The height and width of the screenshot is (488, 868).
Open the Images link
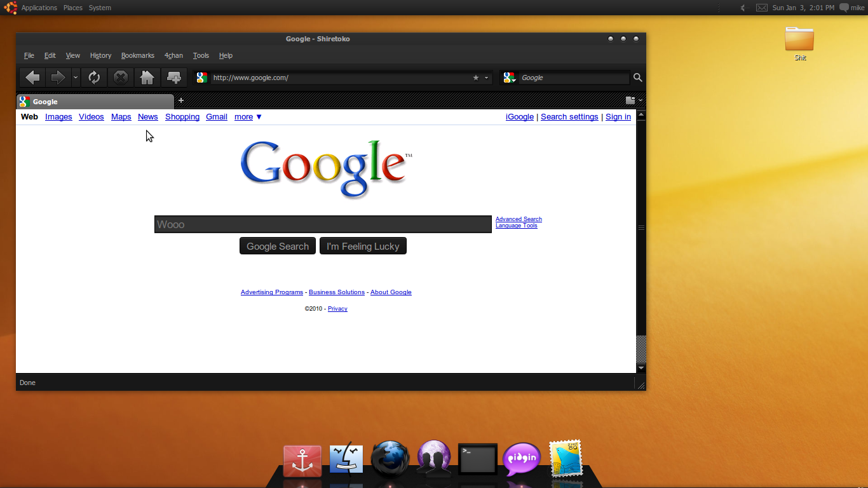pos(58,117)
